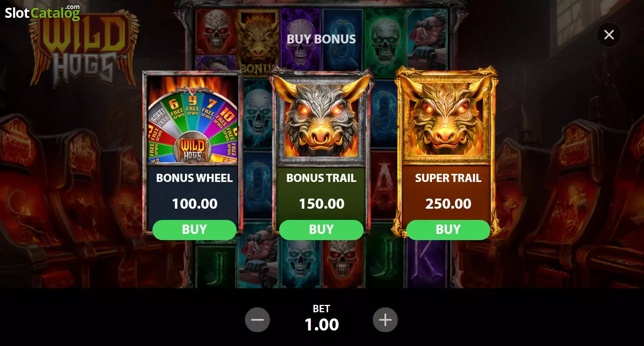Buy the Super Trail feature

pyautogui.click(x=448, y=230)
